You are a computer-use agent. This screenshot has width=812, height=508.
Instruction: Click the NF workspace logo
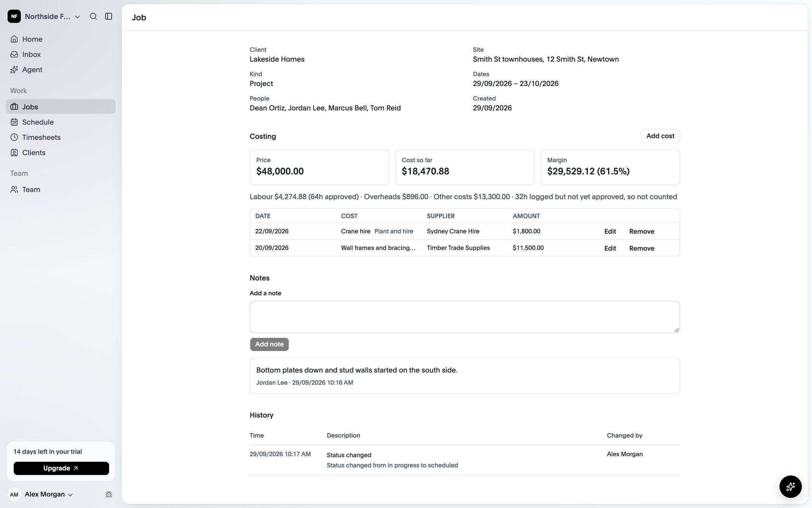(x=14, y=16)
